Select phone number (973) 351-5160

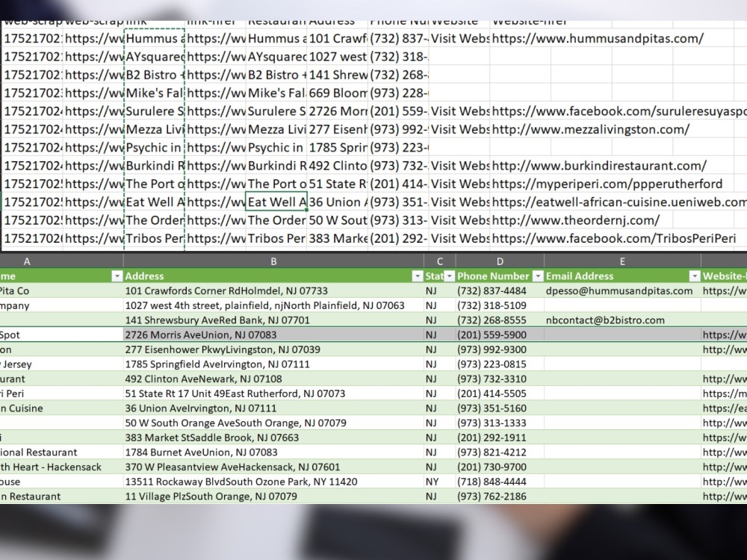point(500,408)
